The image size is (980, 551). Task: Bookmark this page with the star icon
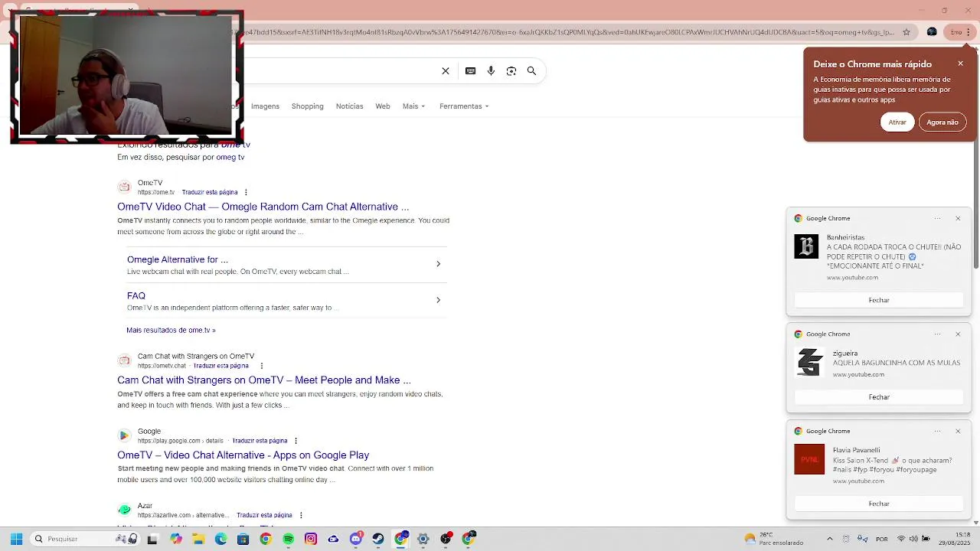coord(906,32)
